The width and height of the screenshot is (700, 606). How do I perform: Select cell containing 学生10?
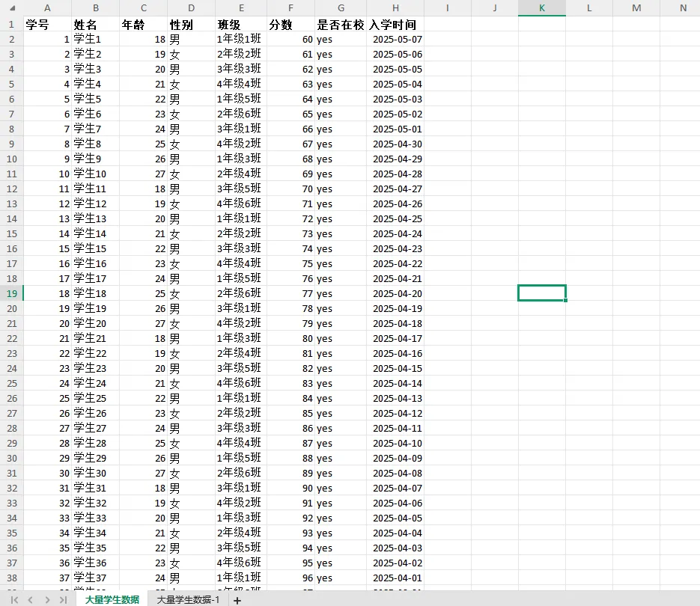pos(95,174)
